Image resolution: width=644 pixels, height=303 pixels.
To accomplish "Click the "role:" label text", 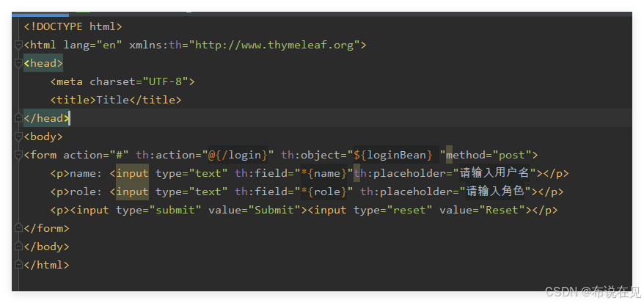I will [87, 191].
